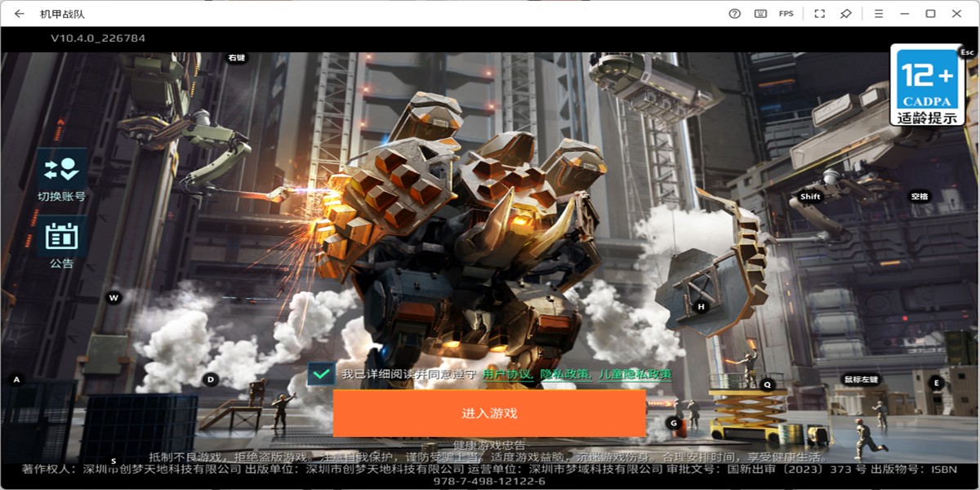Uncheck the agreement checkbox
Viewport: 980px width, 490px height.
pyautogui.click(x=322, y=374)
